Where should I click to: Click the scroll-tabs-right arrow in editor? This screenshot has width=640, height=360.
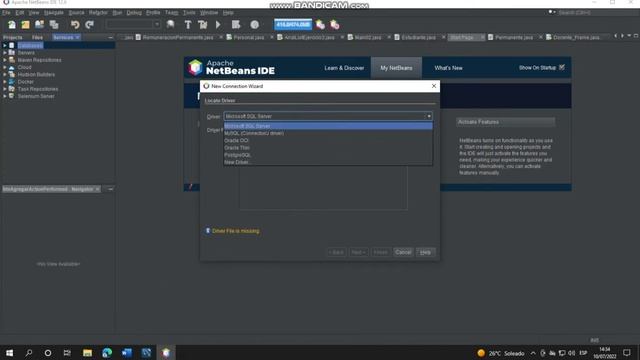pos(622,36)
